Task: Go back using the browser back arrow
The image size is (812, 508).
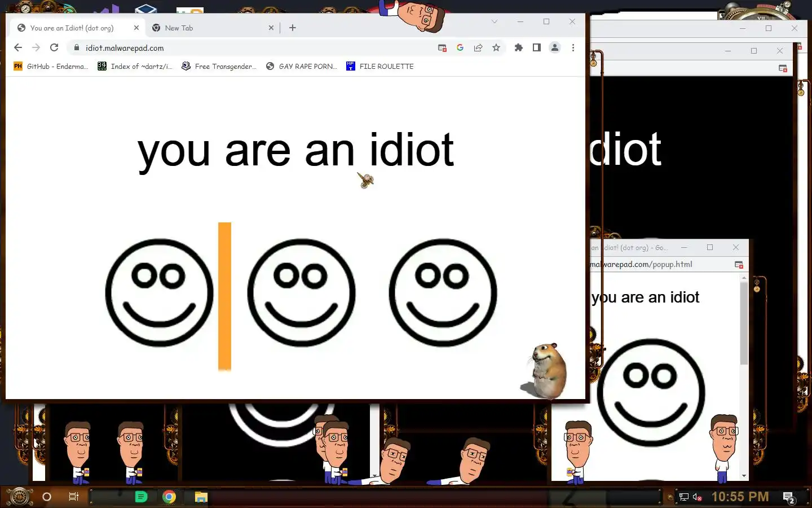Action: click(x=18, y=48)
